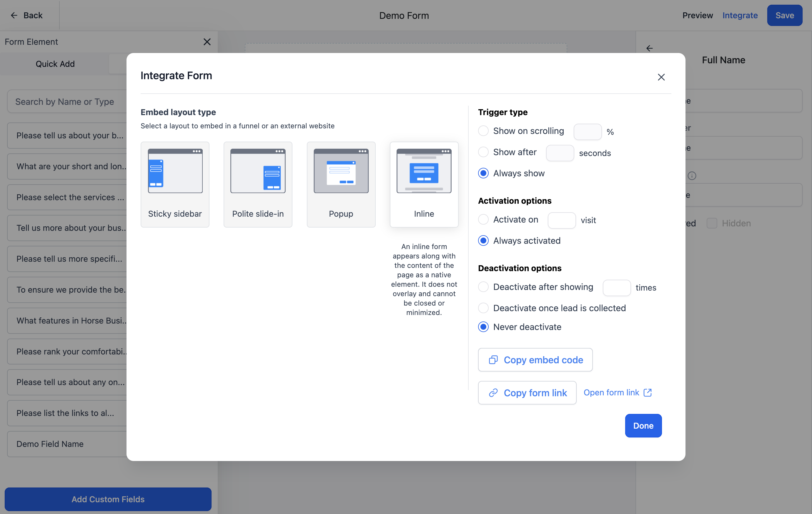Select Deactivate after showing times
The image size is (812, 514).
point(483,287)
